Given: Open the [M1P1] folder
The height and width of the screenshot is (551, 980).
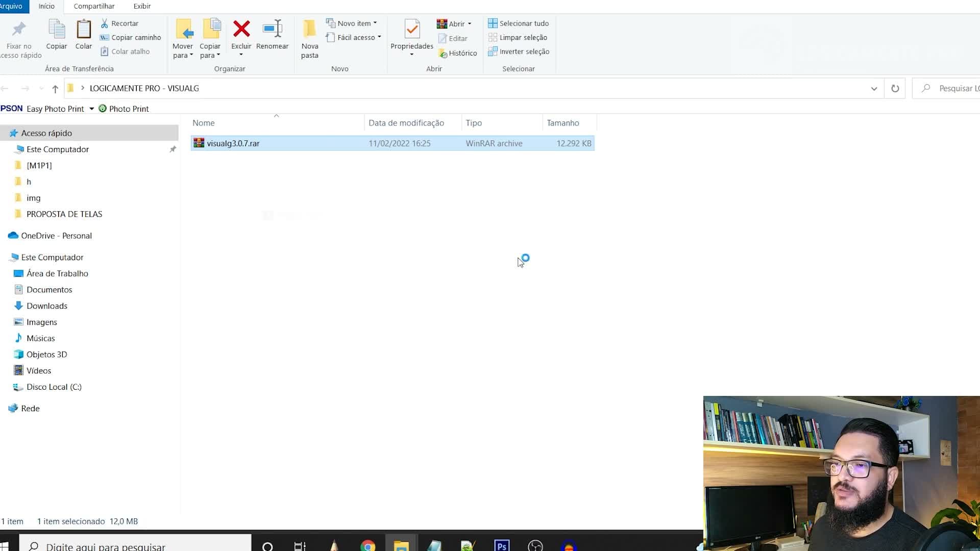Looking at the screenshot, I should (39, 165).
